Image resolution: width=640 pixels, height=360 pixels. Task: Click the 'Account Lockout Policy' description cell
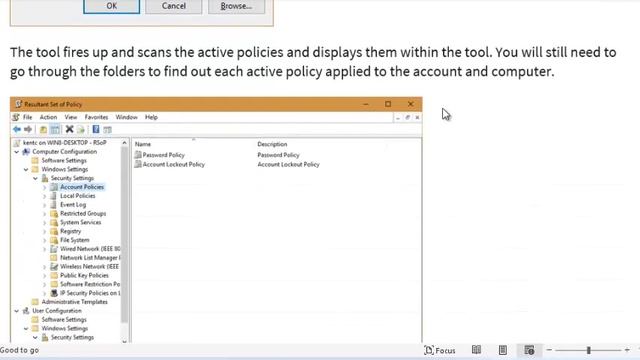288,164
